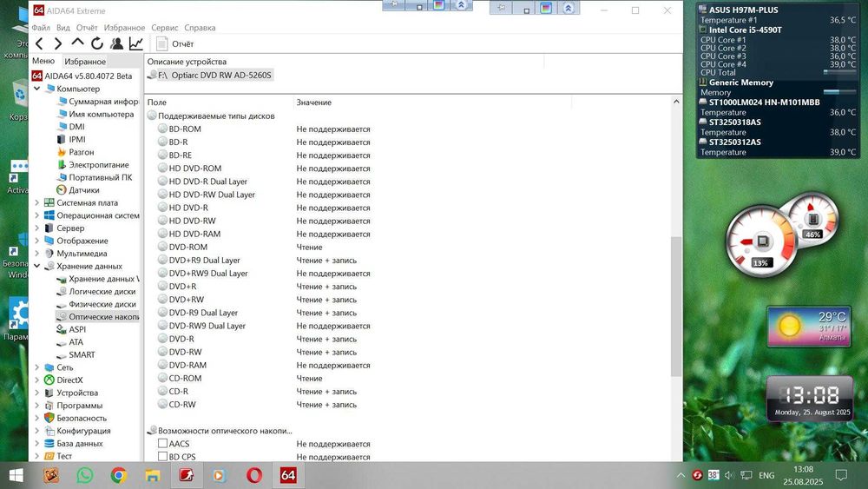This screenshot has width=868, height=489.
Task: Open Opera browser from the taskbar
Action: coord(254,475)
